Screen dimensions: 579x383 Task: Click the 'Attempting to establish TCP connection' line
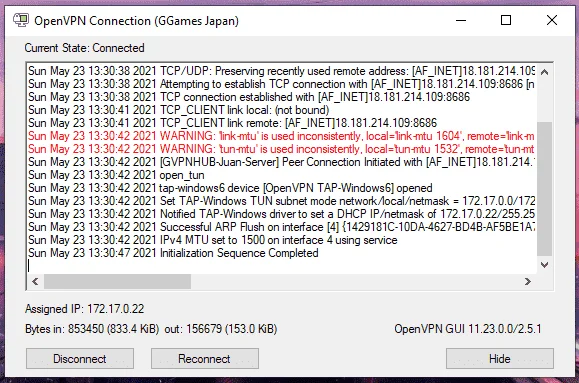(x=281, y=84)
